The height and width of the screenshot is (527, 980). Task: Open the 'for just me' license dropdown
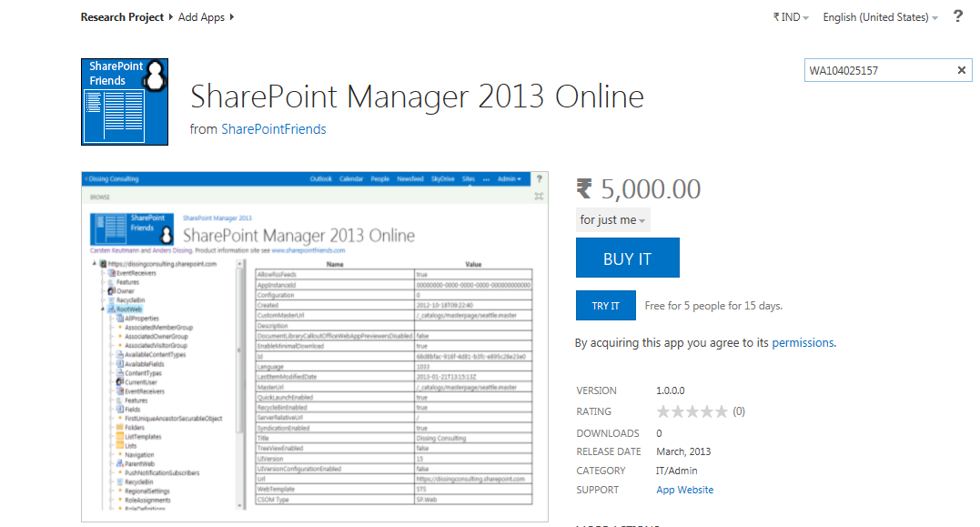coord(612,220)
